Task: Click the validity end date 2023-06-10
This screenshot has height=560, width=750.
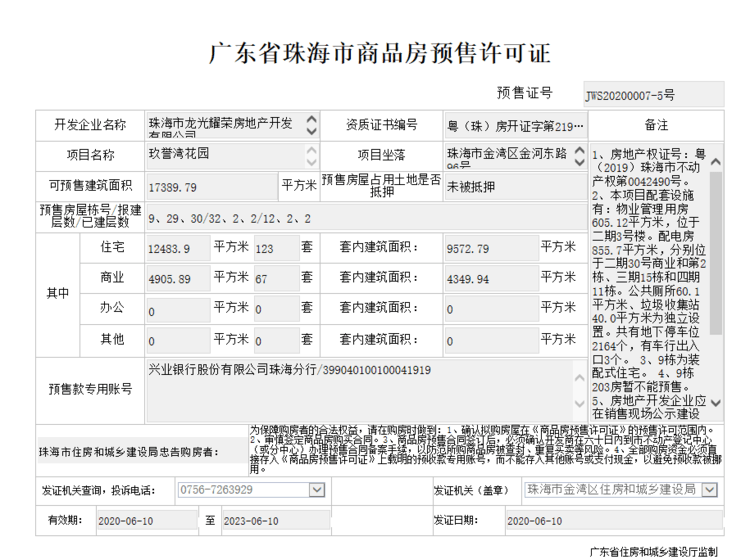Action: pos(270,521)
